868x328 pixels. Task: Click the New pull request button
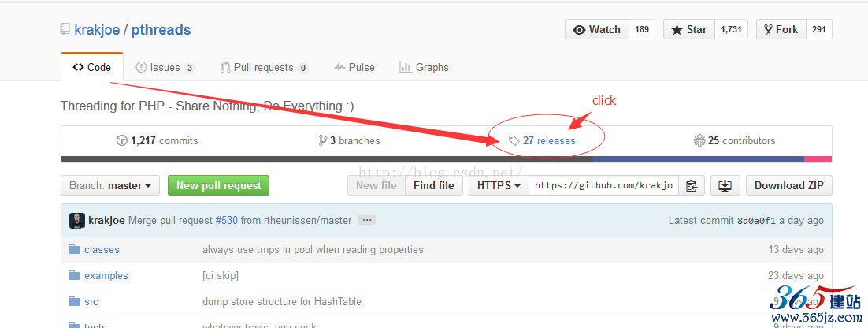tap(219, 185)
